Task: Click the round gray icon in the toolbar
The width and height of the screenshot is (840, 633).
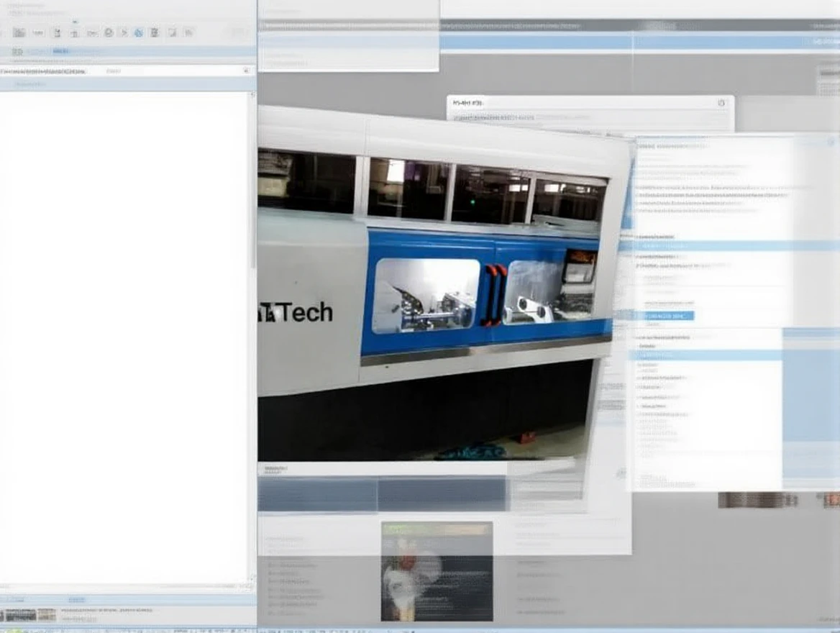Action: tap(109, 32)
